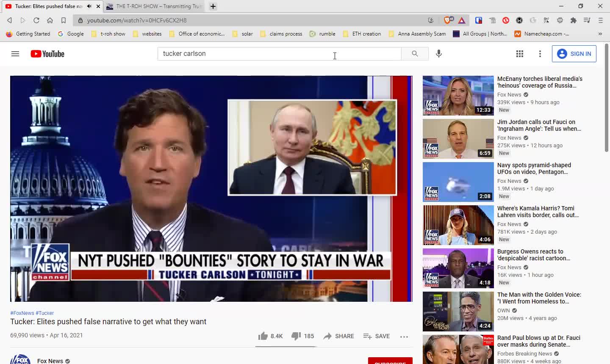Image resolution: width=610 pixels, height=364 pixels.
Task: Open the #Tucker hashtag link
Action: click(x=45, y=313)
